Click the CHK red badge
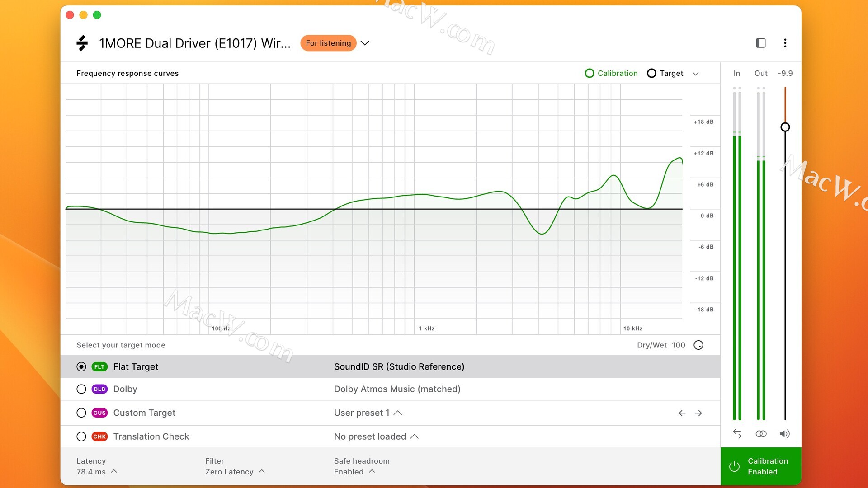The image size is (868, 488). click(99, 436)
